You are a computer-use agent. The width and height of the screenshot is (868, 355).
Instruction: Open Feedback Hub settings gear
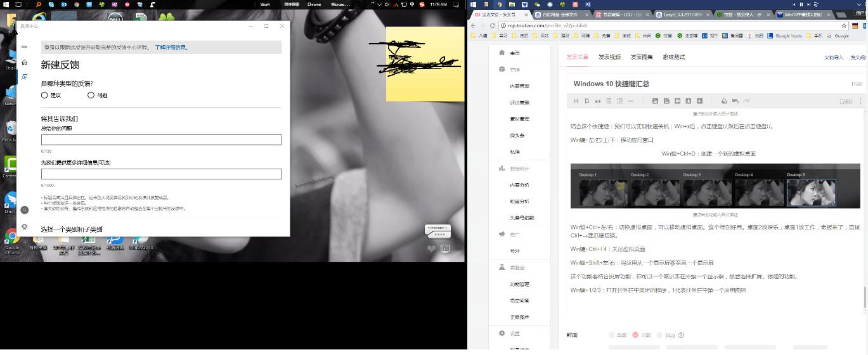[24, 226]
